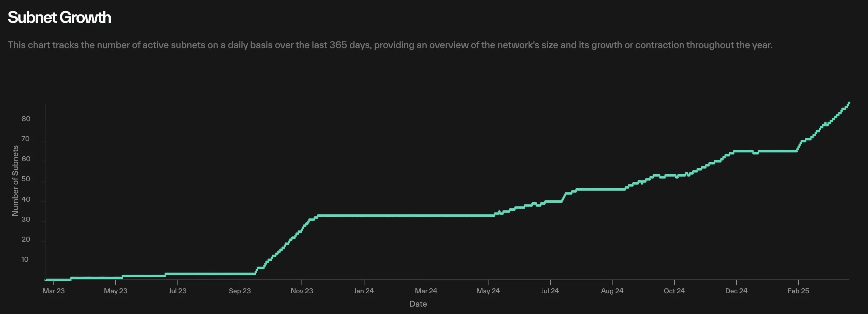
Task: Select the Mar 24 date tick label
Action: tap(426, 291)
